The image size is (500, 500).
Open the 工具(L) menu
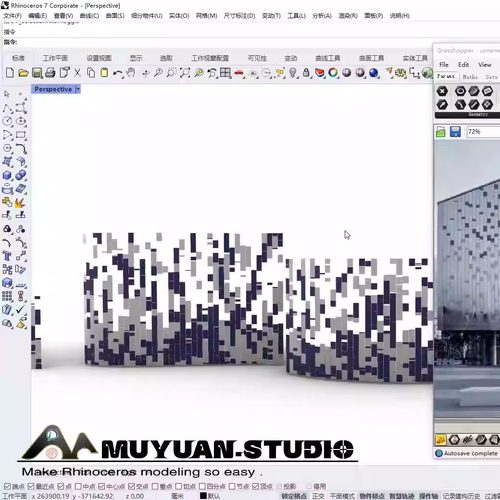[297, 16]
